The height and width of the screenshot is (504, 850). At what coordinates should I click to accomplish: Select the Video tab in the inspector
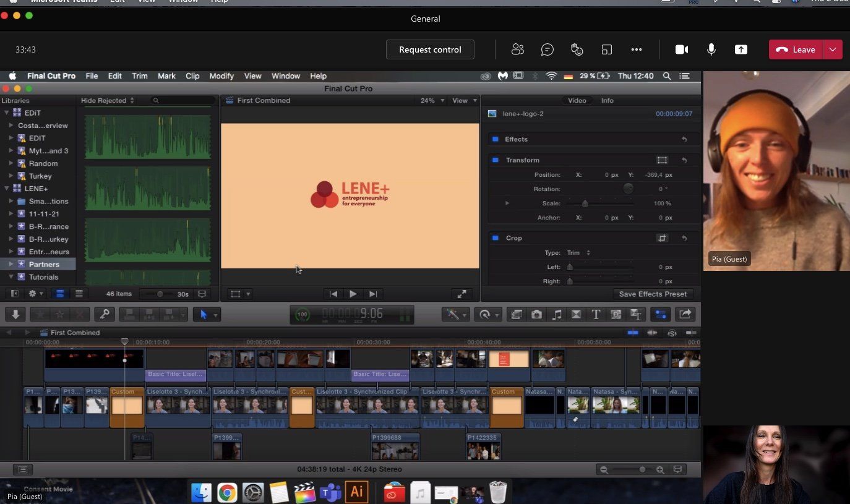tap(577, 100)
